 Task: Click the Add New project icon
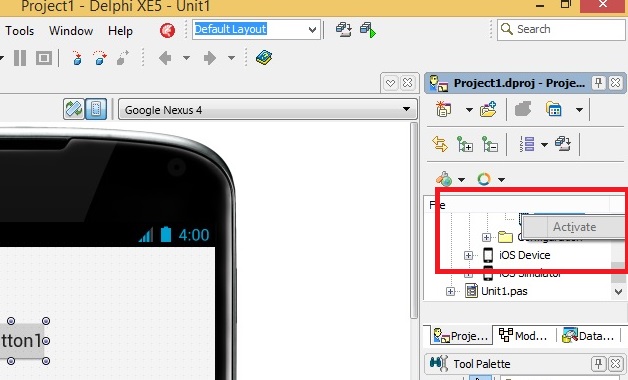click(x=443, y=109)
